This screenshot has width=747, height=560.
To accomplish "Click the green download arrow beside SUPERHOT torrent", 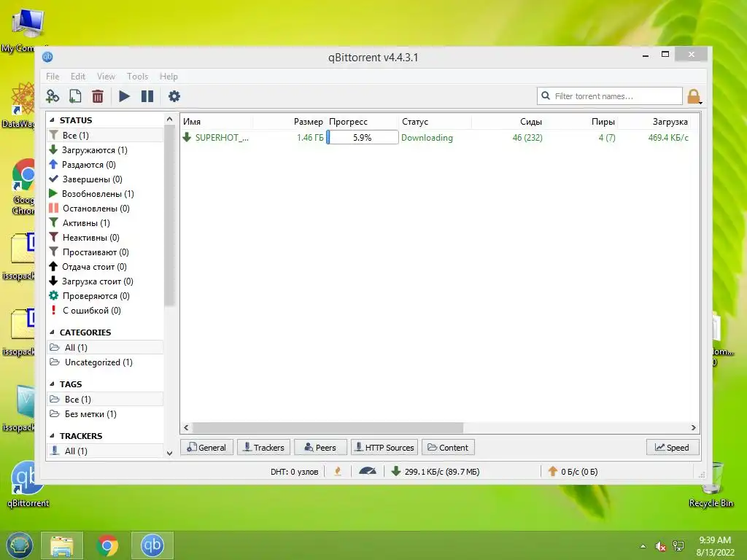I will (187, 137).
